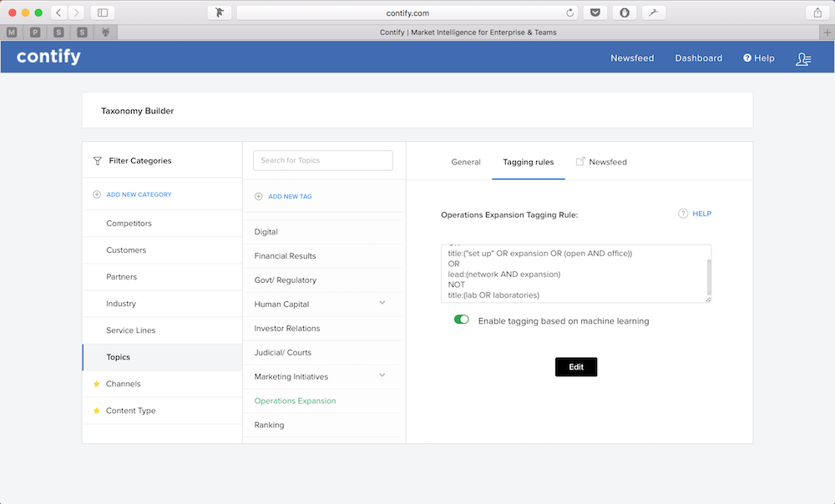
Task: Open the Help question mark icon in navbar
Action: (x=746, y=58)
